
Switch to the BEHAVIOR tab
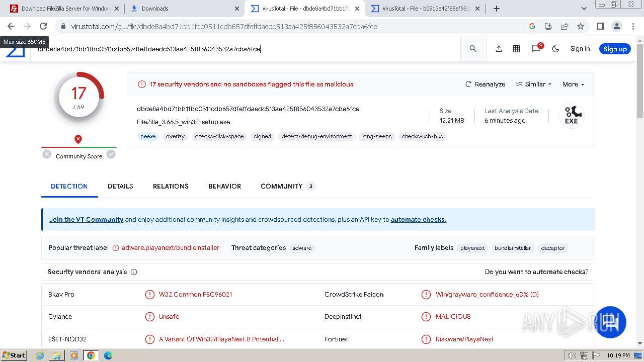pos(225,186)
